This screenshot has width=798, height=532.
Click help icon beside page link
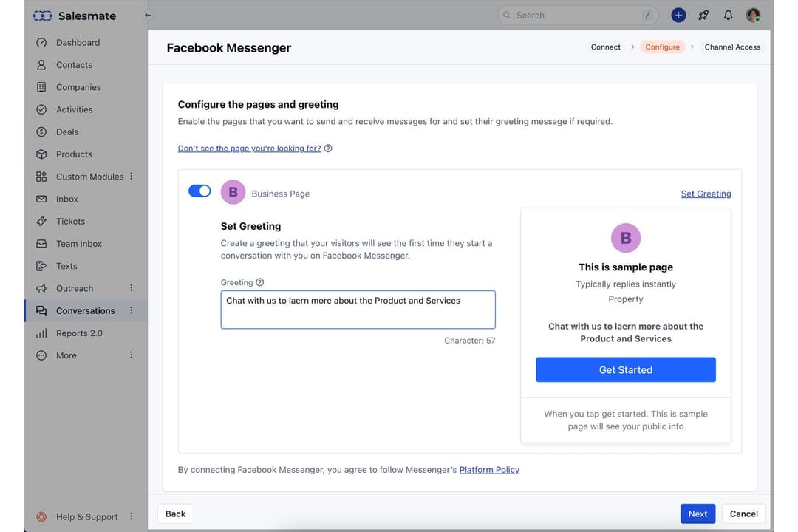(328, 149)
